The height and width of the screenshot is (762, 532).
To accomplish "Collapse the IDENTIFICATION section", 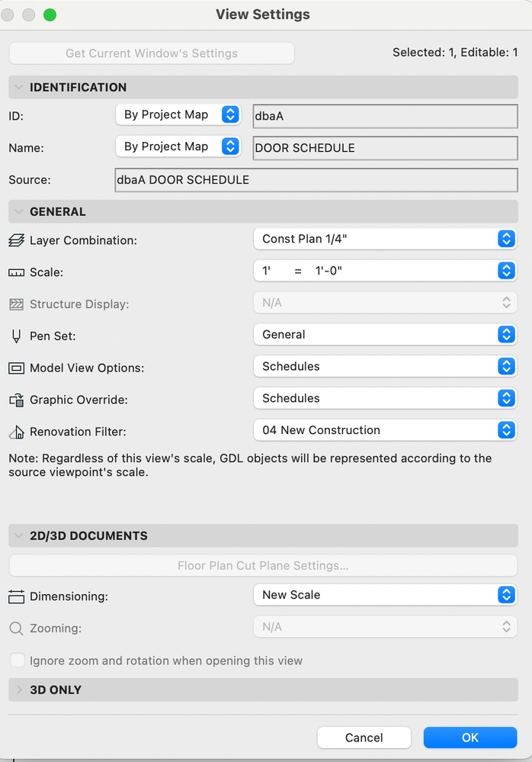I will 18,87.
